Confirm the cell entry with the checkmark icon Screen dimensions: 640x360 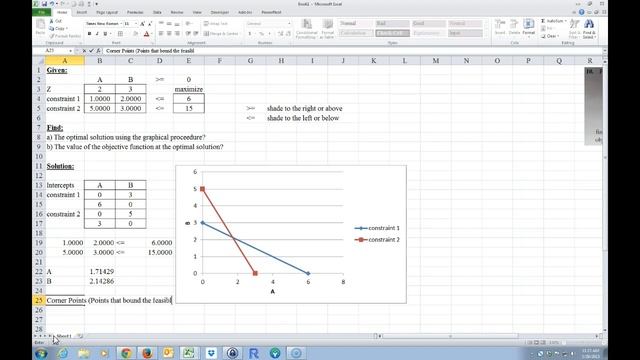point(91,51)
